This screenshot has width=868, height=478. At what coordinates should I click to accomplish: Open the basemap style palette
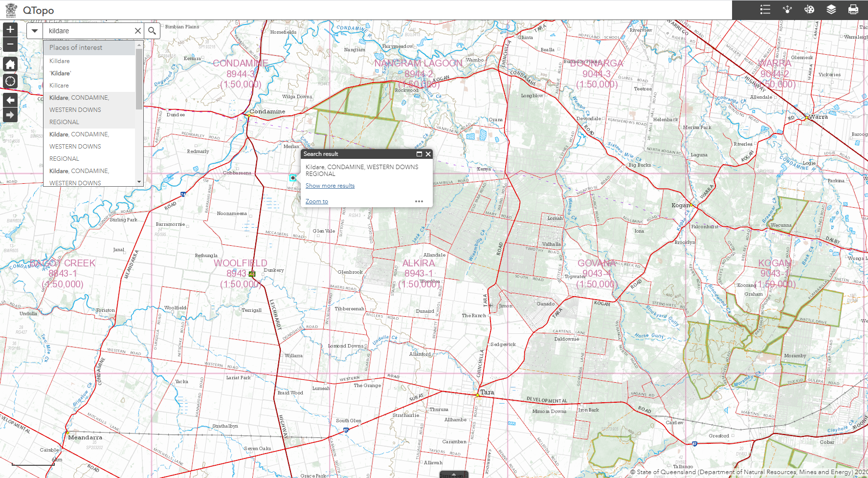click(809, 9)
